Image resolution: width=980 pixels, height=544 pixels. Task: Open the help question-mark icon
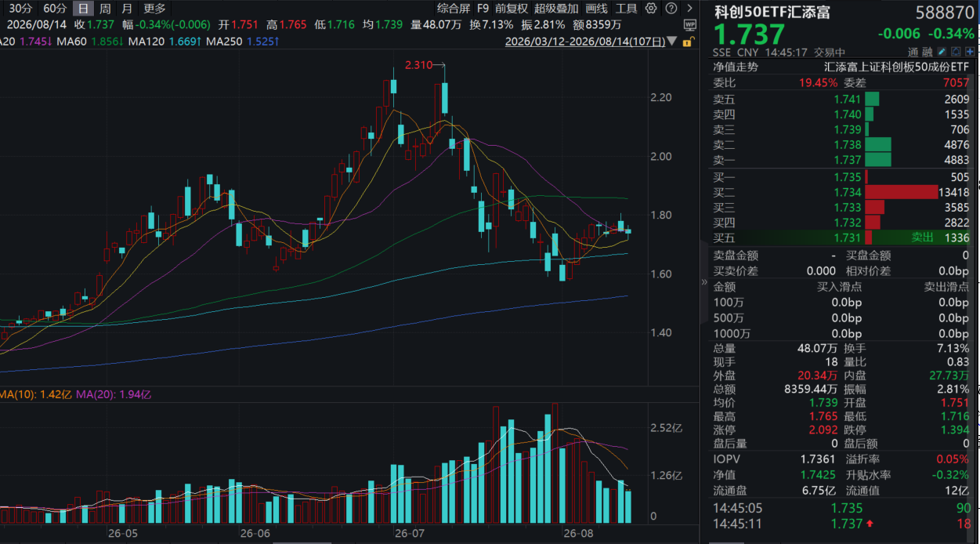pos(671,9)
